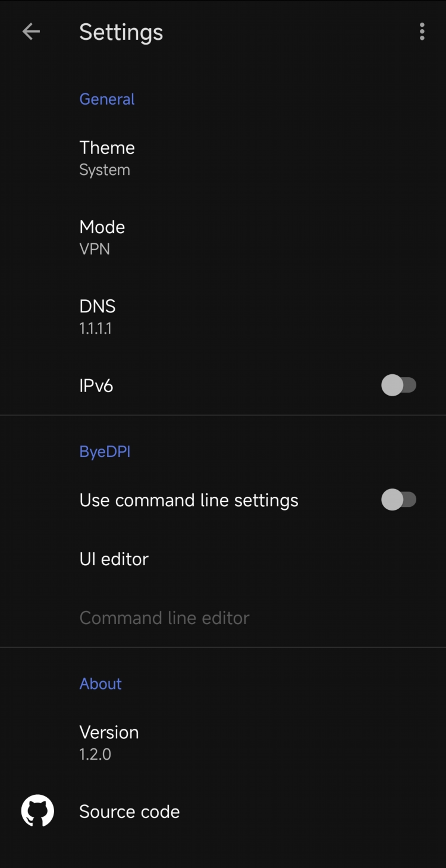Click the Settings page title

[x=121, y=32]
